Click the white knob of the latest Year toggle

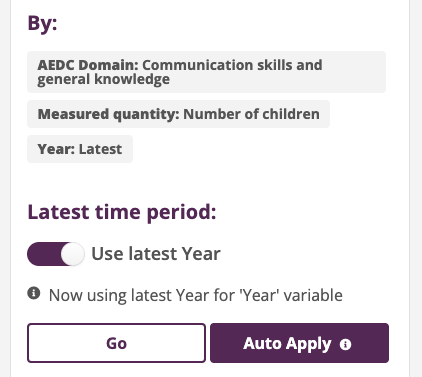[72, 254]
